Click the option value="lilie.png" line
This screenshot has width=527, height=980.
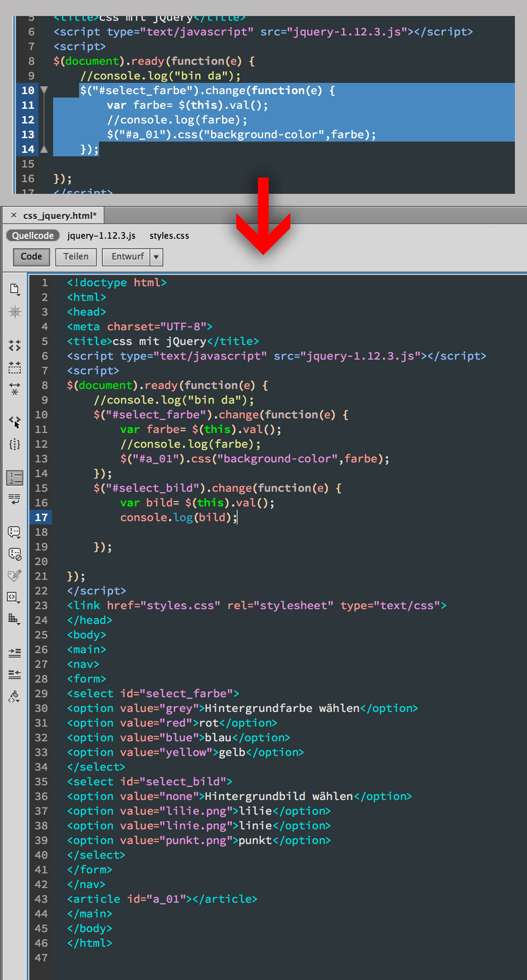coord(199,811)
